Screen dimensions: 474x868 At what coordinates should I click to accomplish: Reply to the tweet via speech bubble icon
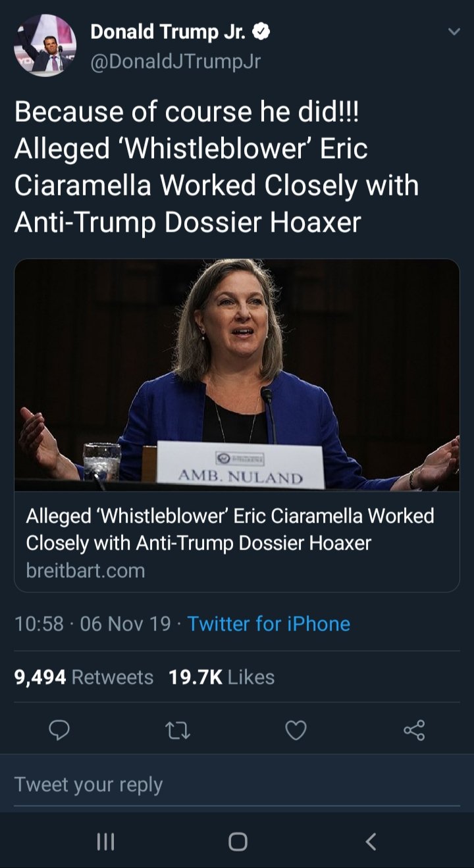[x=60, y=730]
